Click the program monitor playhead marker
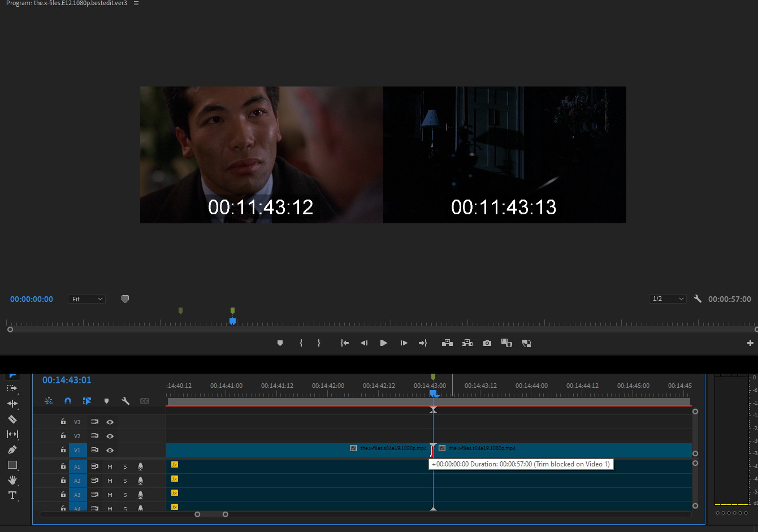The height and width of the screenshot is (532, 758). [x=232, y=322]
